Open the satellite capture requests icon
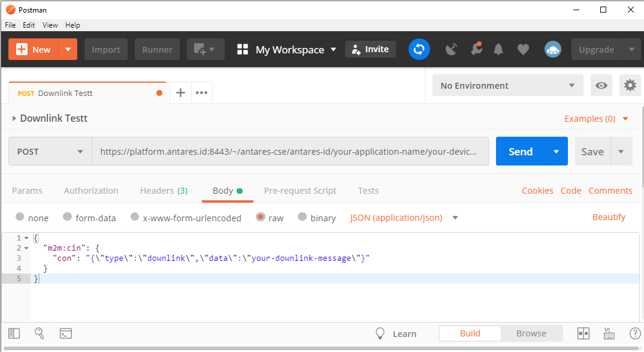The height and width of the screenshot is (352, 644). [451, 50]
